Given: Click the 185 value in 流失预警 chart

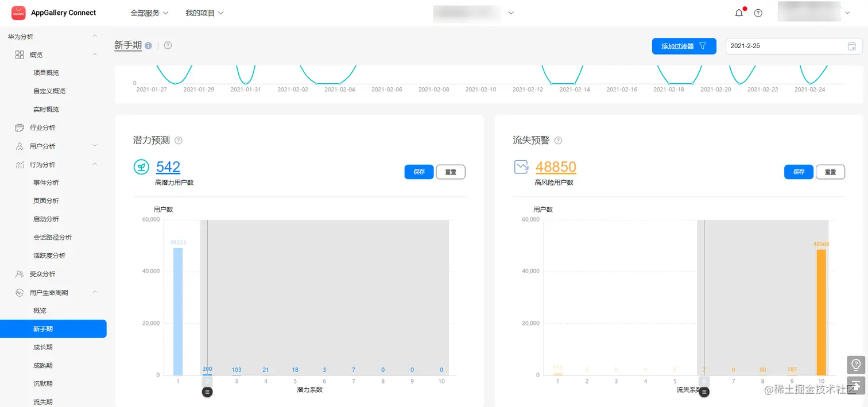Looking at the screenshot, I should tap(792, 370).
